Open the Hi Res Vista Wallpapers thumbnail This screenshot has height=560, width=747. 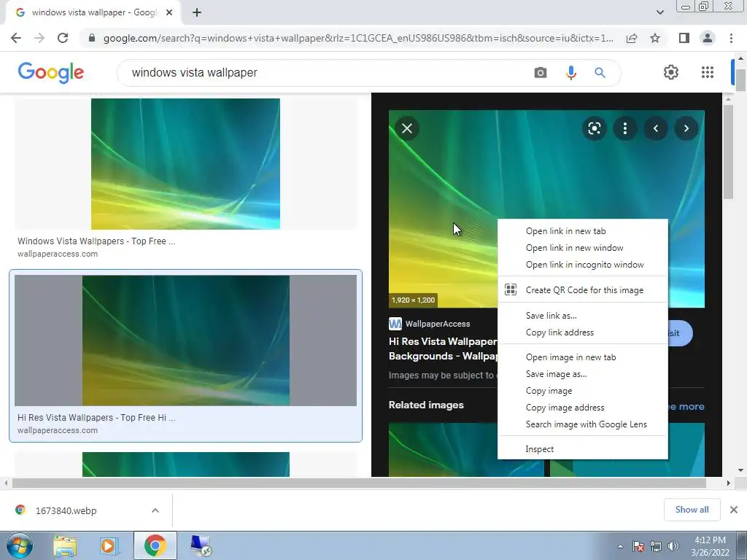point(185,341)
